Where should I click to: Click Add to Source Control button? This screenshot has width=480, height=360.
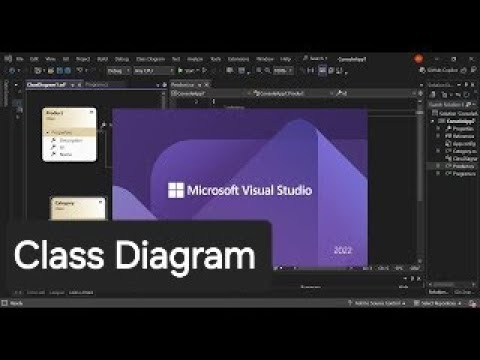click(377, 303)
